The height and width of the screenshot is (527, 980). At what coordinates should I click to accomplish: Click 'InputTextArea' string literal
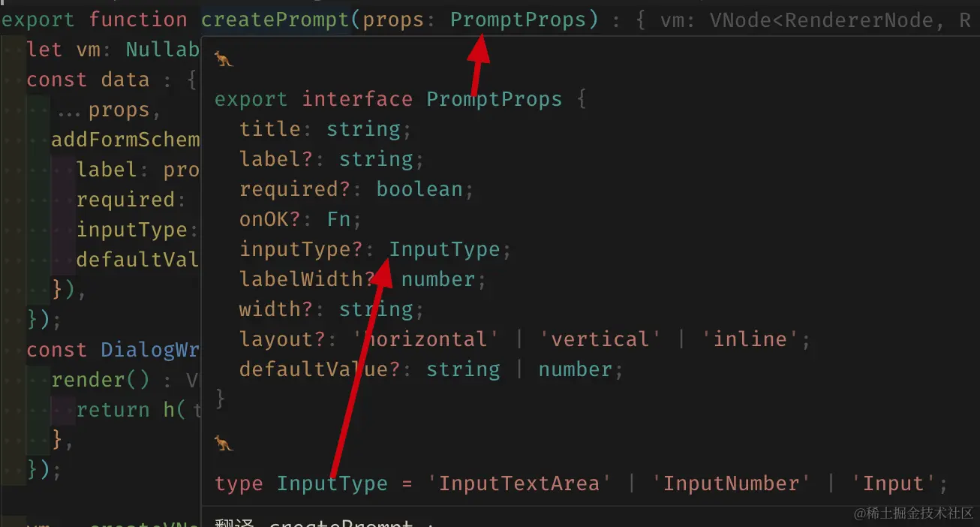tap(519, 483)
